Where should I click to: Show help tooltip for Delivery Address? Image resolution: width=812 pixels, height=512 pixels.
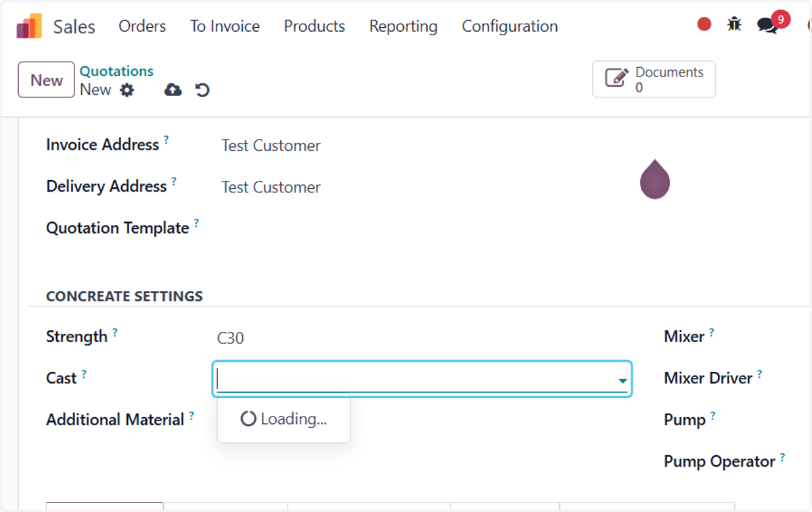[174, 181]
